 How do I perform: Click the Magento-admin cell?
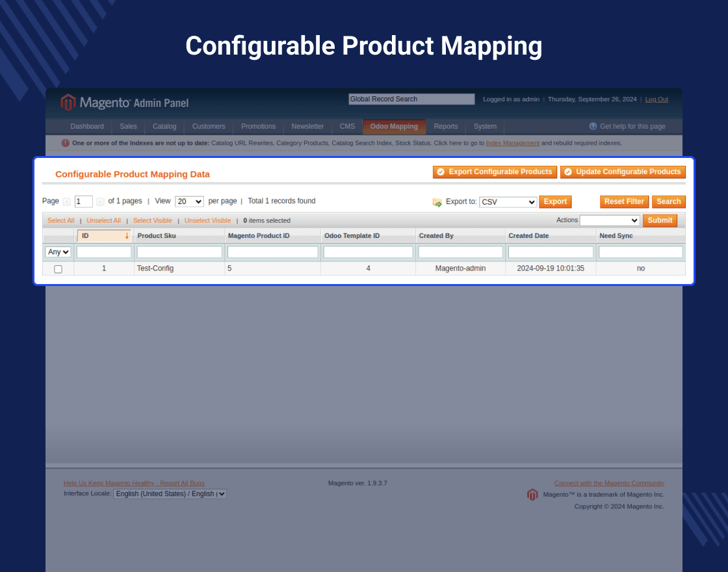[461, 268]
